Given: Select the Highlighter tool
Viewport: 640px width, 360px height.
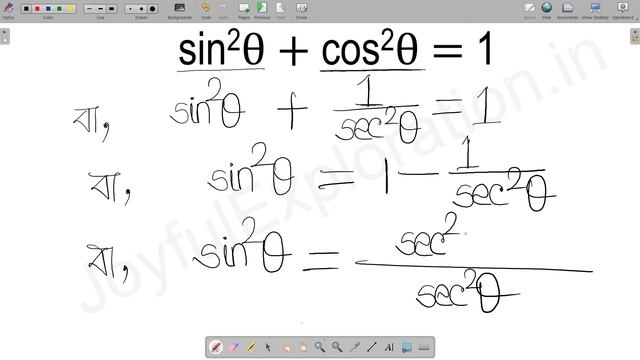Looking at the screenshot, I should 251,347.
